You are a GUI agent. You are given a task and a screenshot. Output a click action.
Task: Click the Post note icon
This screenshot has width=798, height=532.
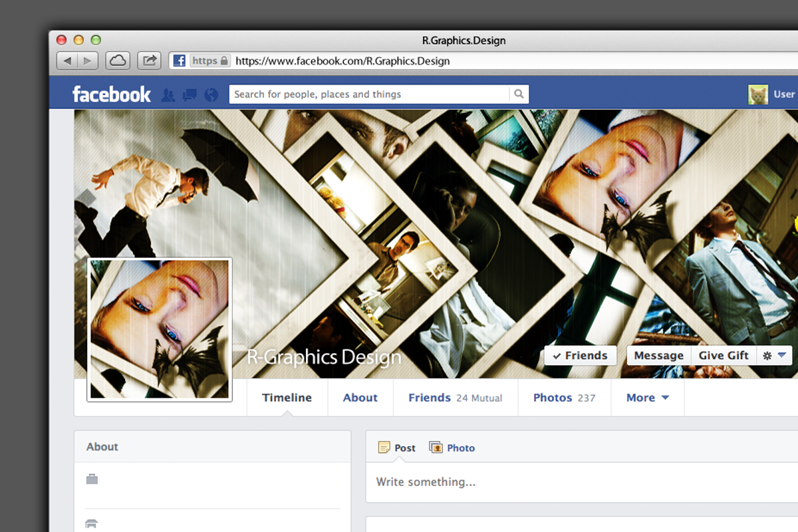[384, 448]
